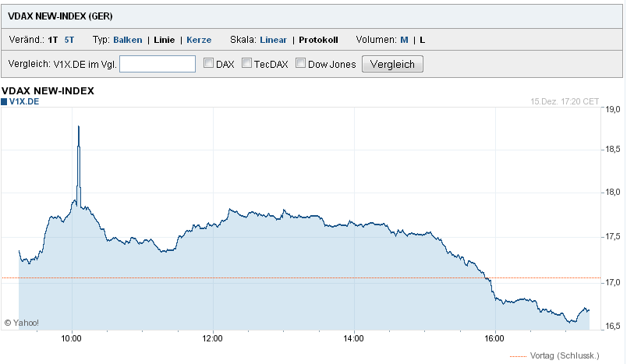
Task: Click the V1X.DE ticker label
Action: (23, 101)
